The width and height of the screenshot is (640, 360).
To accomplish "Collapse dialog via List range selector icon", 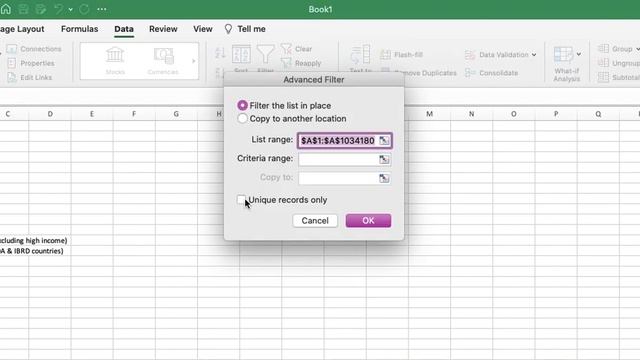I will tap(384, 140).
